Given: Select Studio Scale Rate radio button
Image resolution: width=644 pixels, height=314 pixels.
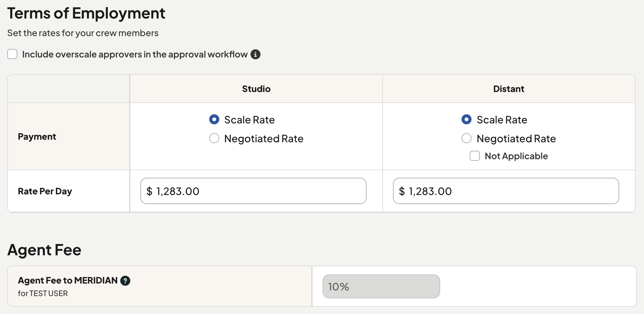Looking at the screenshot, I should (x=214, y=119).
